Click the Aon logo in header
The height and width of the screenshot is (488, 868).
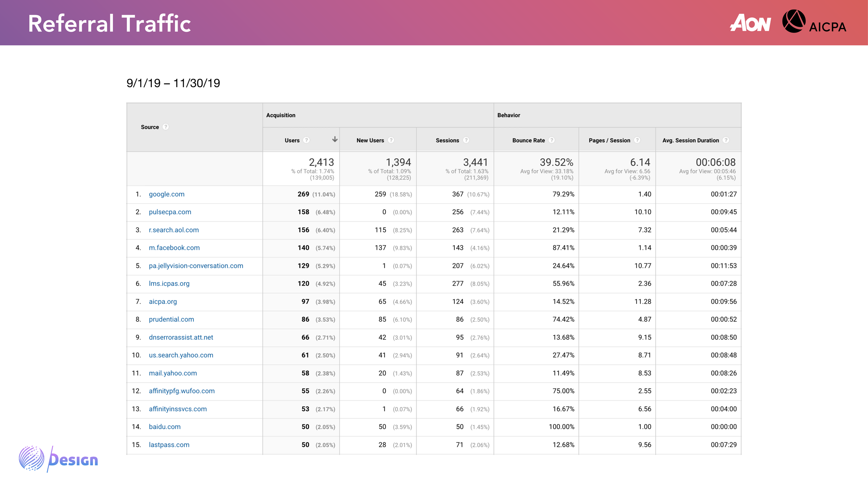(x=750, y=23)
